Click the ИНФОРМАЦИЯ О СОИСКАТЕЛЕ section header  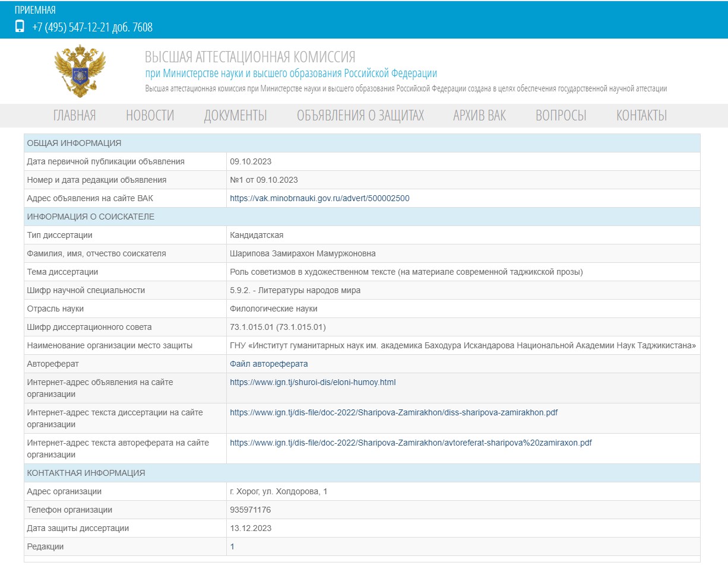(x=362, y=217)
